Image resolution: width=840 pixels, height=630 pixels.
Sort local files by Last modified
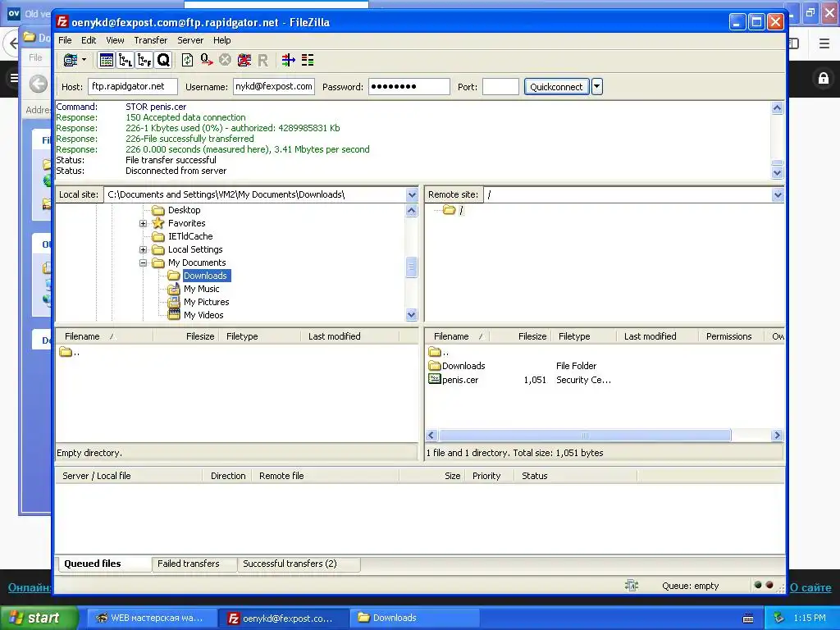point(349,336)
